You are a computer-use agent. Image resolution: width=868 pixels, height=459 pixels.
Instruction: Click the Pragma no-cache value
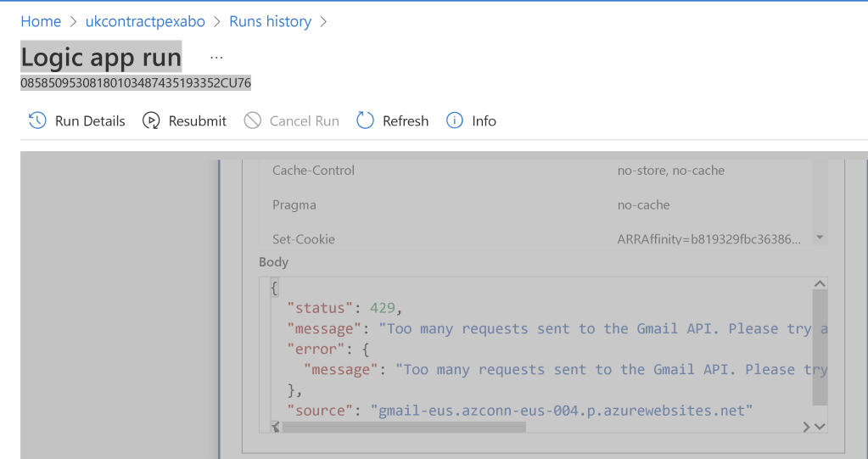(643, 204)
